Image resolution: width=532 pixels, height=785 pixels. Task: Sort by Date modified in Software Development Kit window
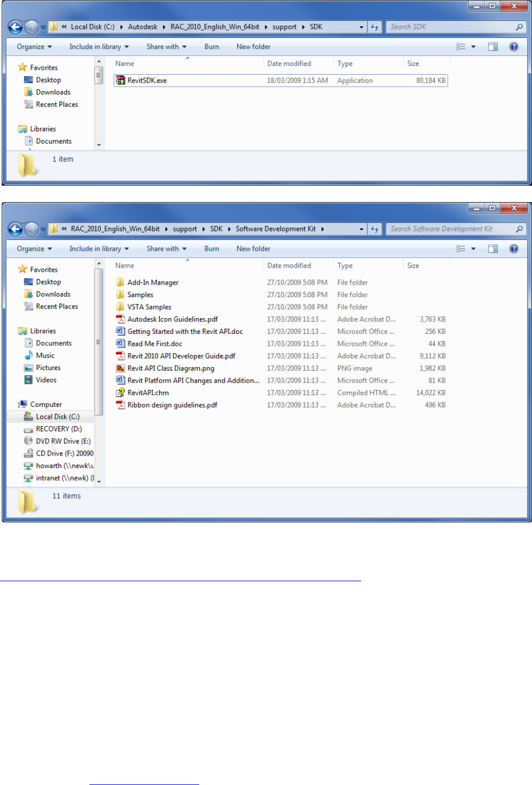[289, 265]
